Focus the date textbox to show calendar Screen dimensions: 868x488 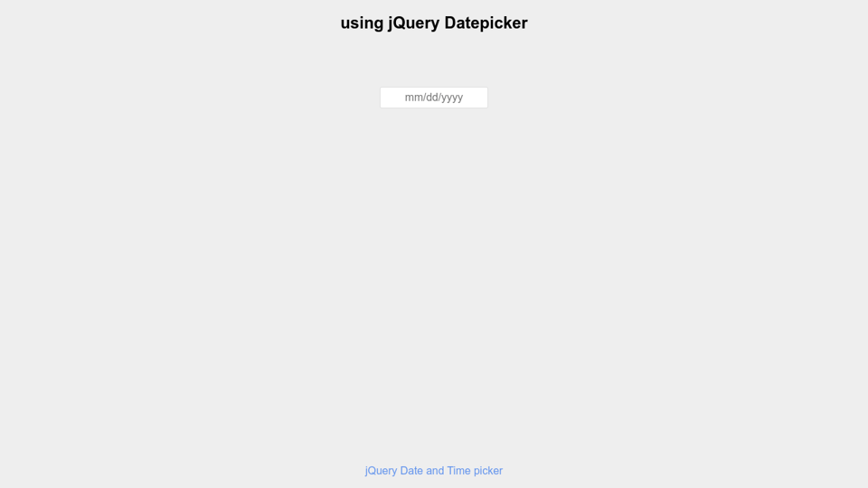tap(434, 98)
